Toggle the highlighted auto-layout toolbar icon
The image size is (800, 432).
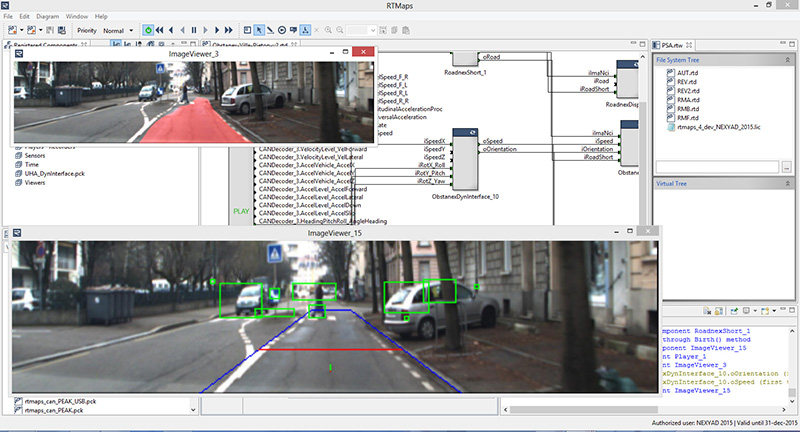[x=305, y=31]
